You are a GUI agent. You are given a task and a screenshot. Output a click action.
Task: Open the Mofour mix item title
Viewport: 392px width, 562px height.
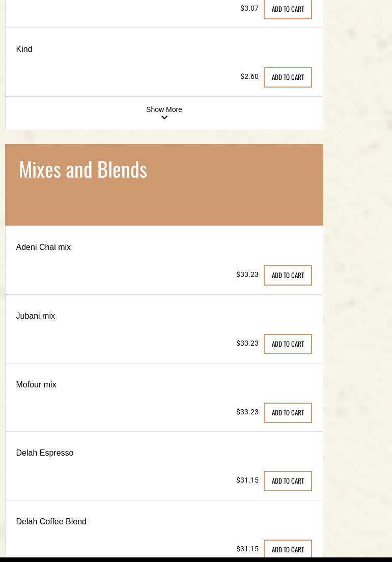[x=36, y=385]
